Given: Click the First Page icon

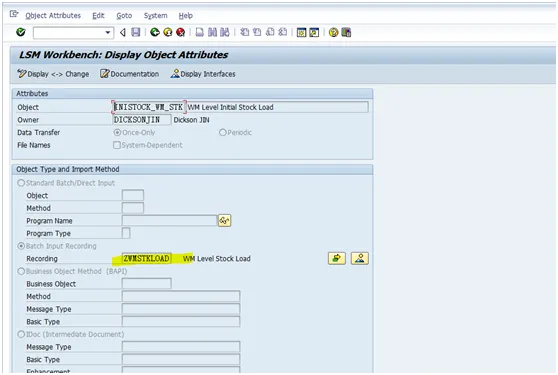Looking at the screenshot, I should click(244, 32).
